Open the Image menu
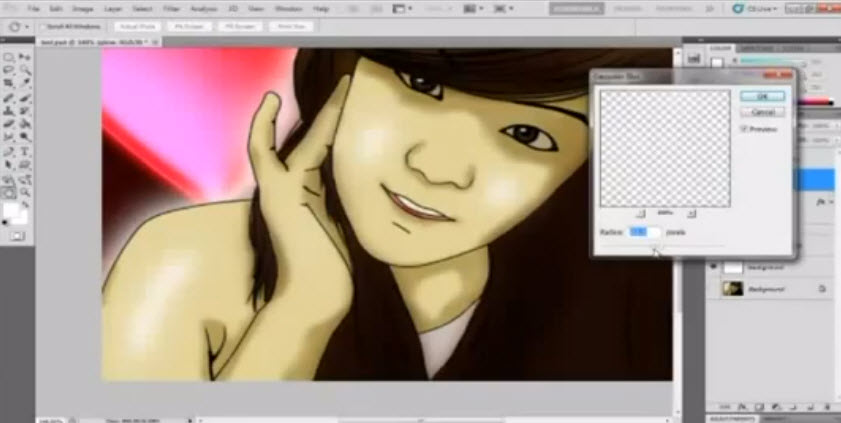The image size is (841, 423). click(82, 9)
